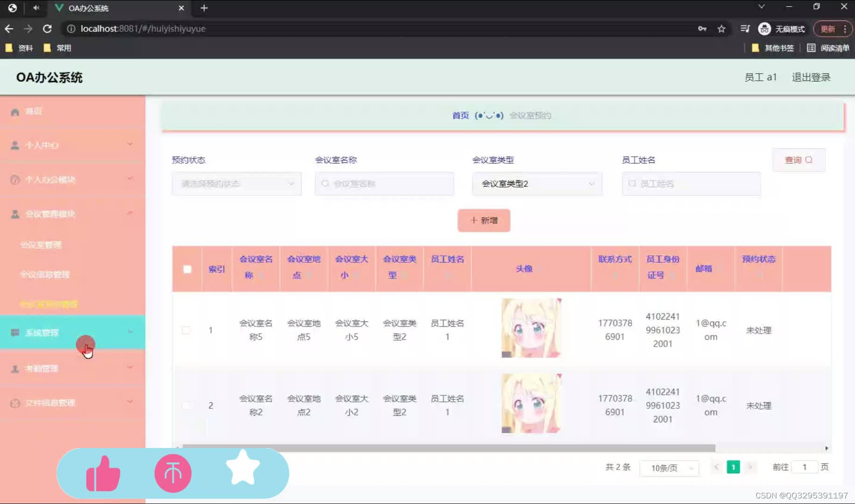Click the tab search down-arrow in the title bar
Viewport: 855px width, 504px height.
click(761, 7)
